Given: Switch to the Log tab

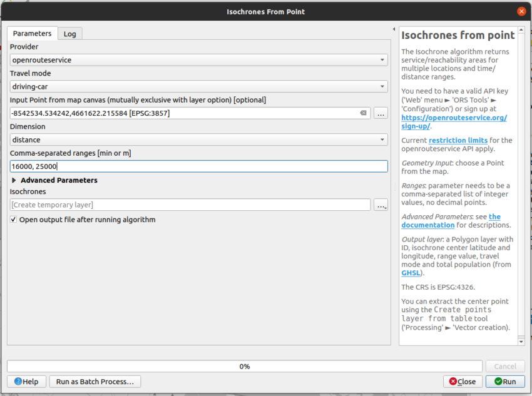Looking at the screenshot, I should tap(69, 34).
